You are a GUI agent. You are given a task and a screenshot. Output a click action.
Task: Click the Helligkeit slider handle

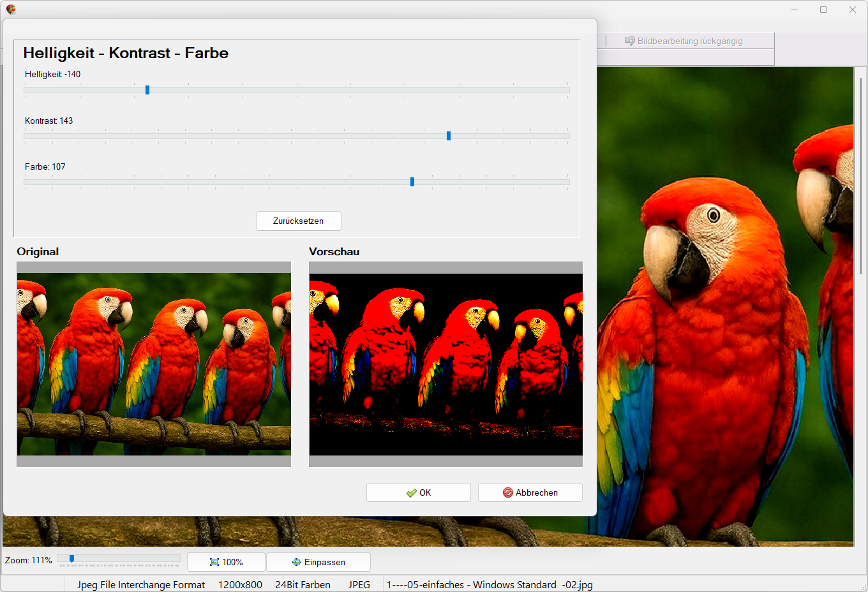point(147,90)
